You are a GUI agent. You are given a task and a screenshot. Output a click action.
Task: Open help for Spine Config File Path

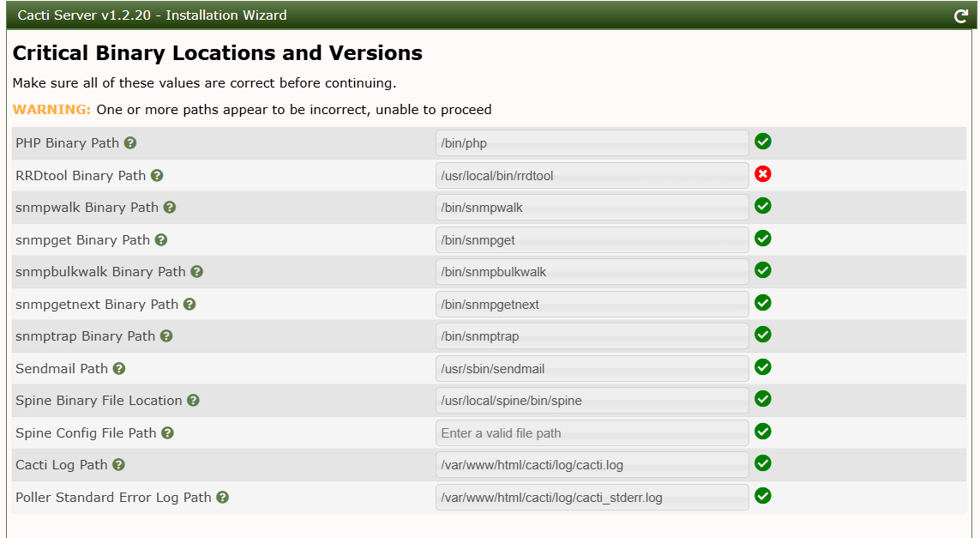tap(167, 433)
